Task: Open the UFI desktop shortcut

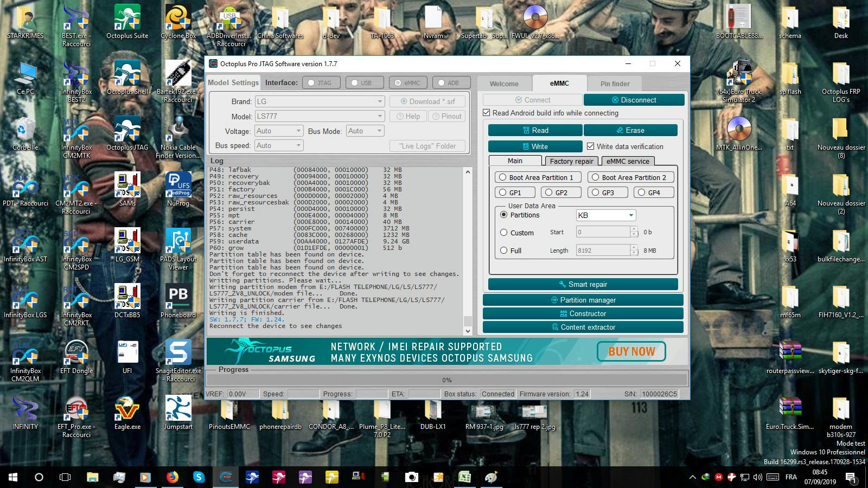Action: [127, 357]
